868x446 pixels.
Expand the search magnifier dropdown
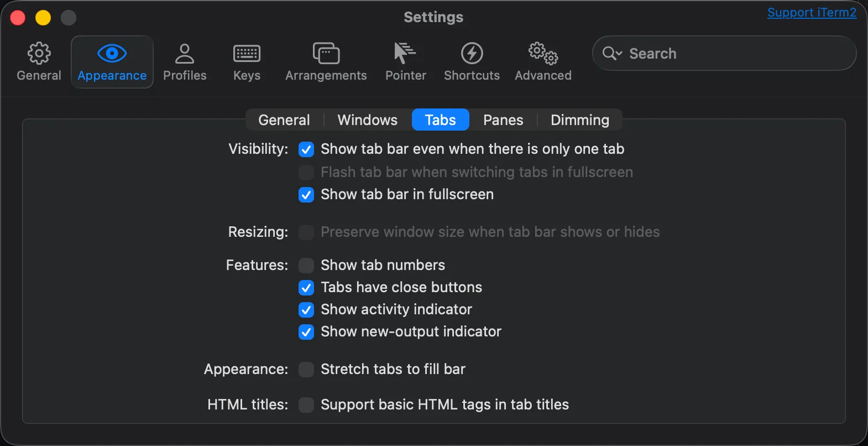click(612, 54)
